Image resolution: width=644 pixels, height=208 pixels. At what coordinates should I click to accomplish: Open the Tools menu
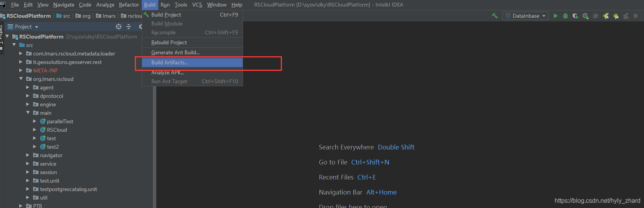pos(181,5)
